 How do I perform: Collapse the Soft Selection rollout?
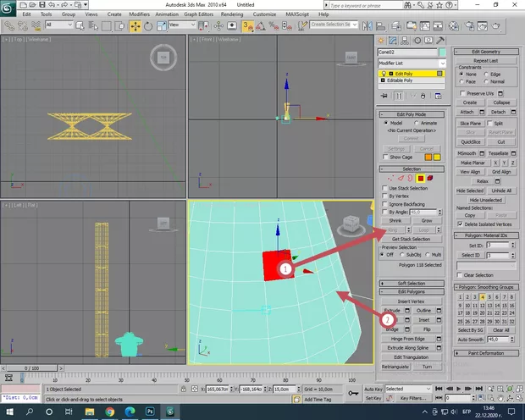(x=411, y=284)
